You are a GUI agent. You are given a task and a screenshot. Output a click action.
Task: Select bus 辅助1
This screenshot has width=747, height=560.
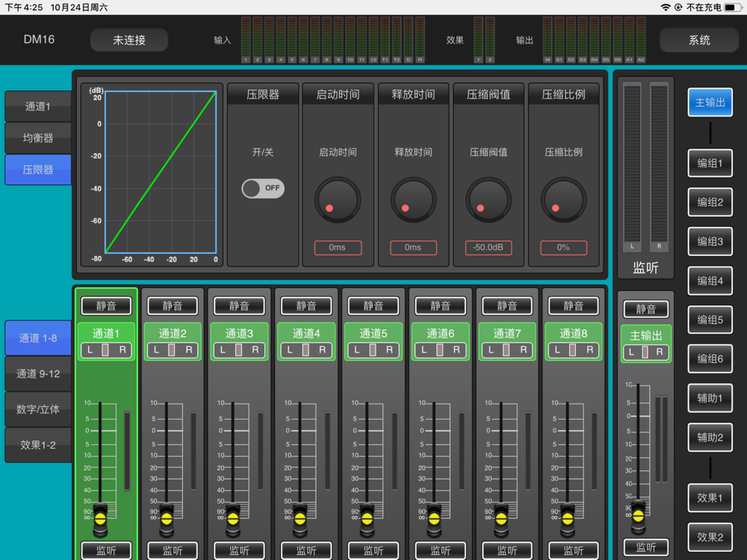click(710, 398)
